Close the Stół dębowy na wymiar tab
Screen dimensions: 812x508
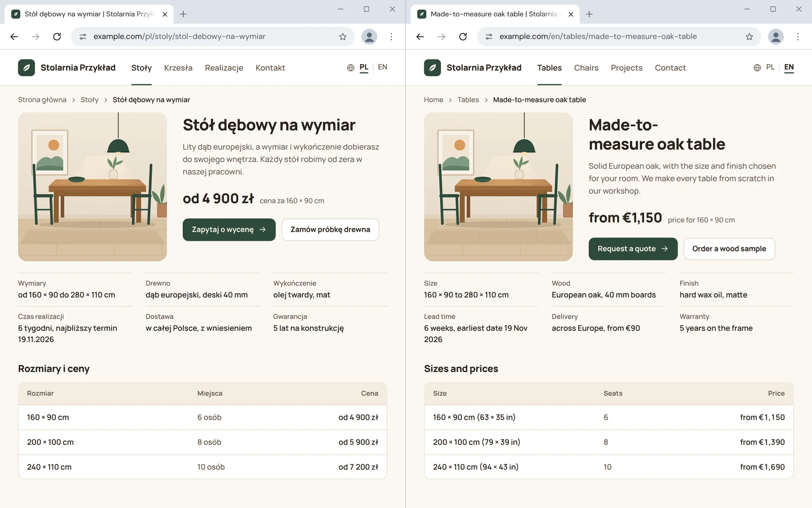[x=165, y=14]
